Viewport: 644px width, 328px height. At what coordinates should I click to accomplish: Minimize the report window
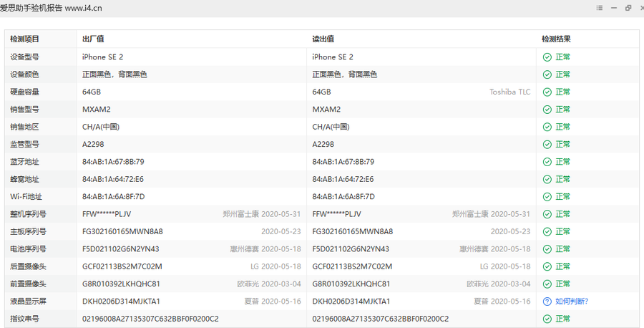click(614, 8)
